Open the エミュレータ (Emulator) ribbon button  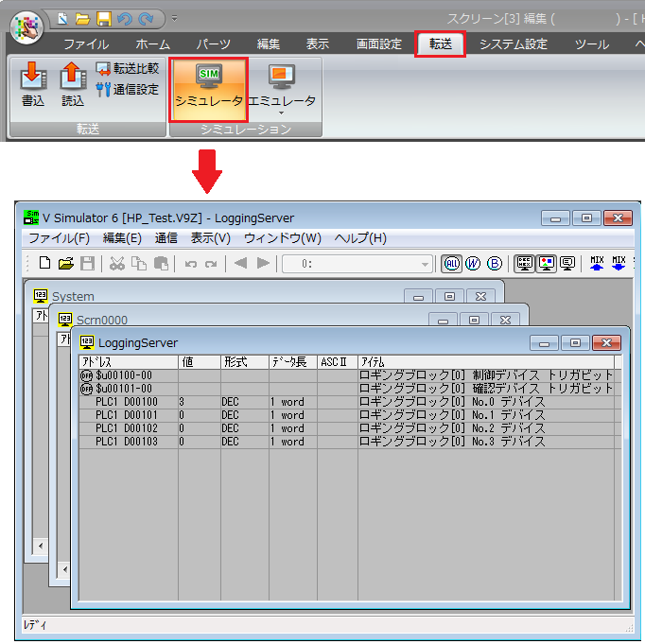281,87
